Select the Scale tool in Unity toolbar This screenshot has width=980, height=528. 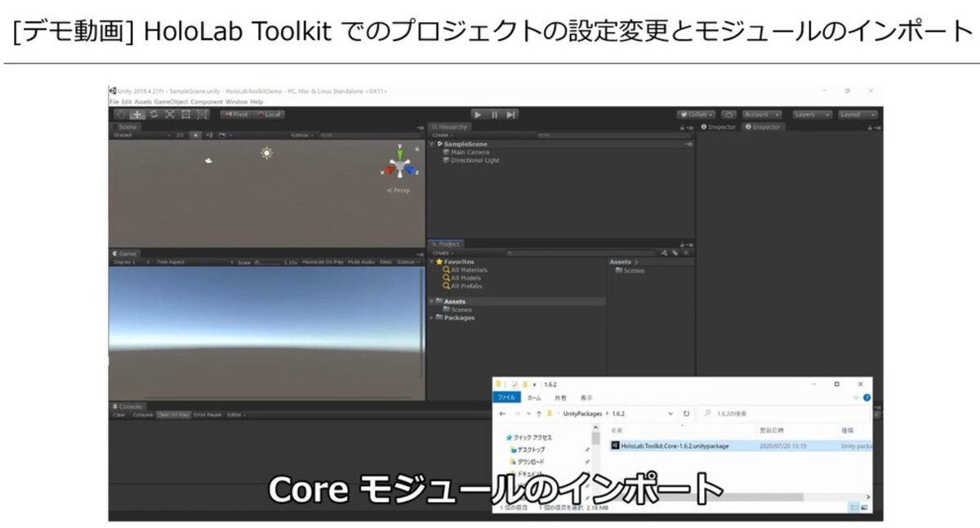(x=170, y=114)
